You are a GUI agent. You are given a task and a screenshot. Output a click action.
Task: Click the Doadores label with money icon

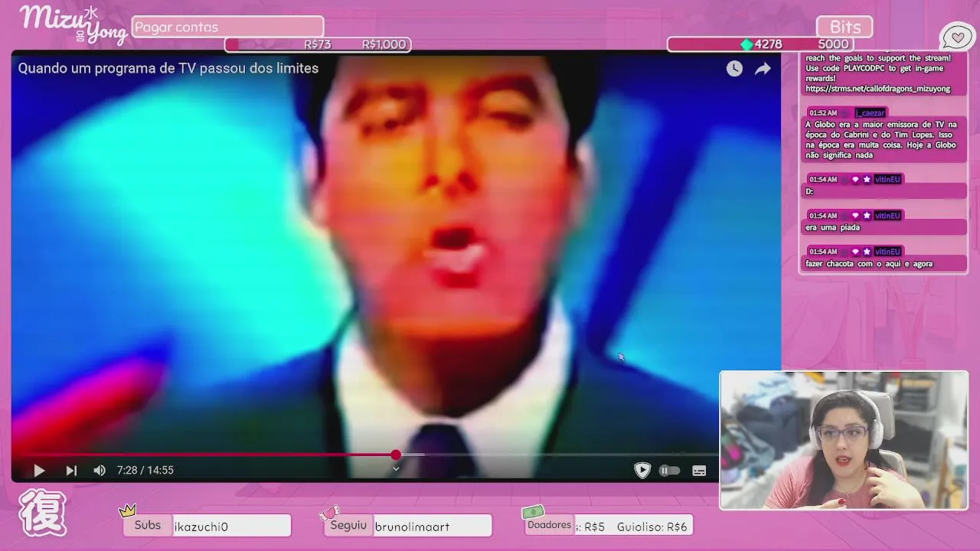549,524
